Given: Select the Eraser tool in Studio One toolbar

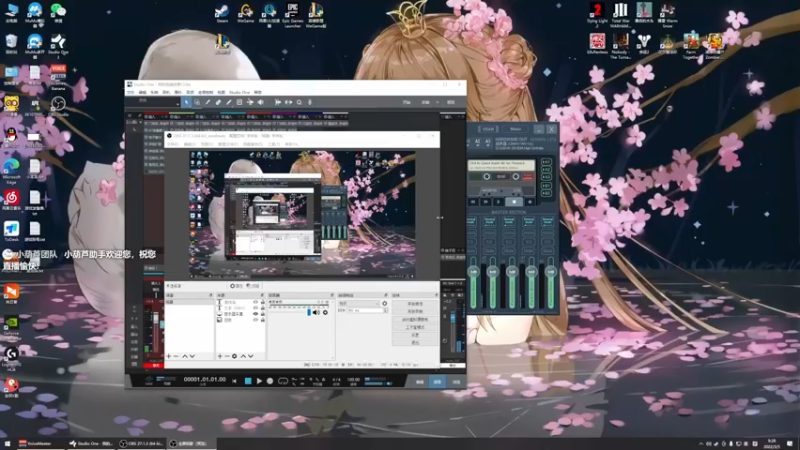Looking at the screenshot, I should [x=218, y=103].
